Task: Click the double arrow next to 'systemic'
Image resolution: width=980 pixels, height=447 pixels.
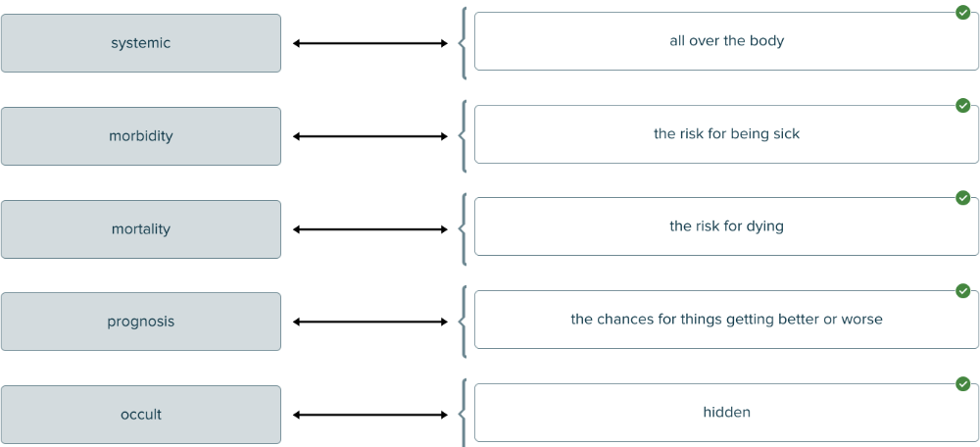Action: click(x=370, y=43)
